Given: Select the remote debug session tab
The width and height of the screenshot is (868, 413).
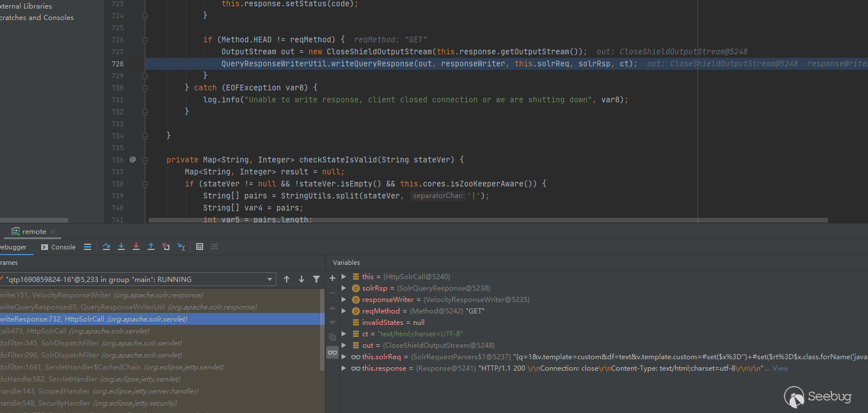Looking at the screenshot, I should coord(34,232).
